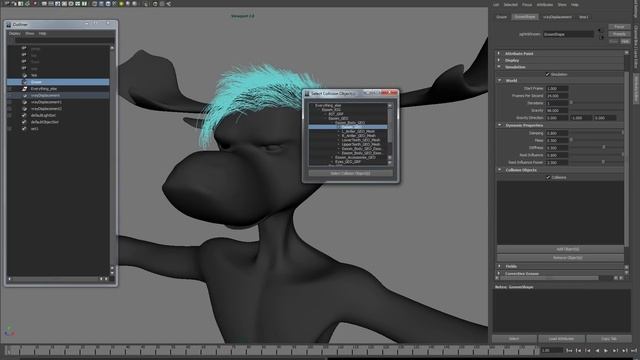
Task: Click the Frames Per Second field
Action: pos(557,96)
